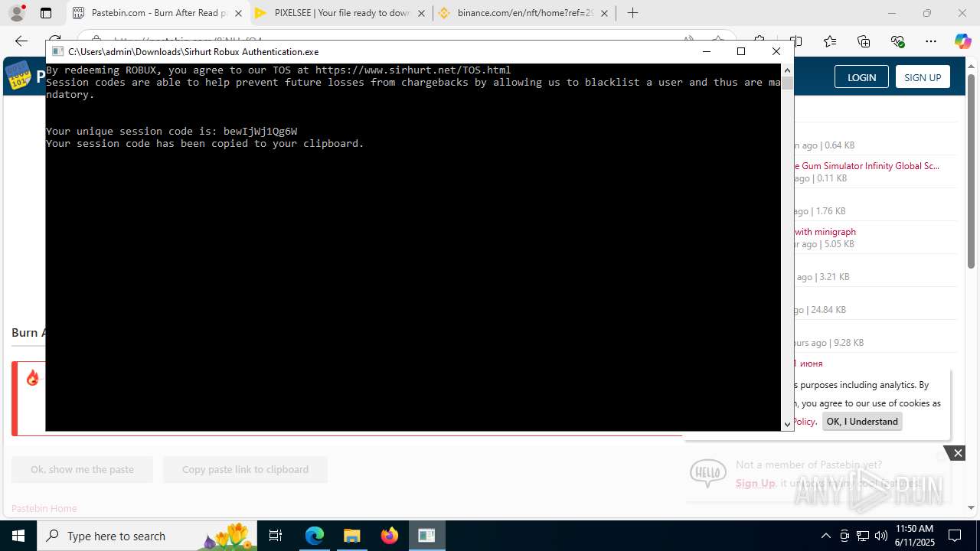
Task: Open the 'with minigraph' paste link
Action: [825, 231]
